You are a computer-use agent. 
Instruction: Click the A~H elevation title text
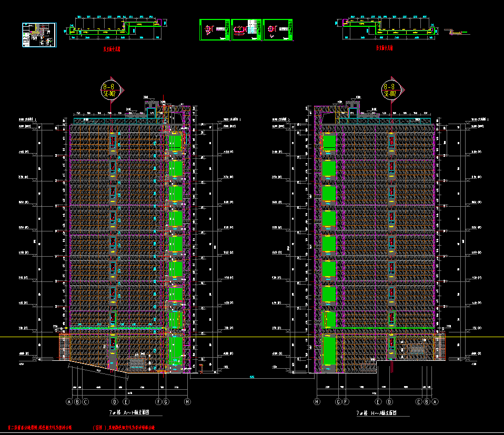pyautogui.click(x=129, y=413)
